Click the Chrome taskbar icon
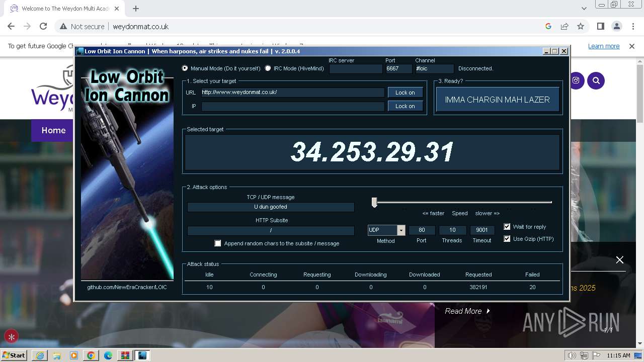The width and height of the screenshot is (644, 362). point(91,355)
